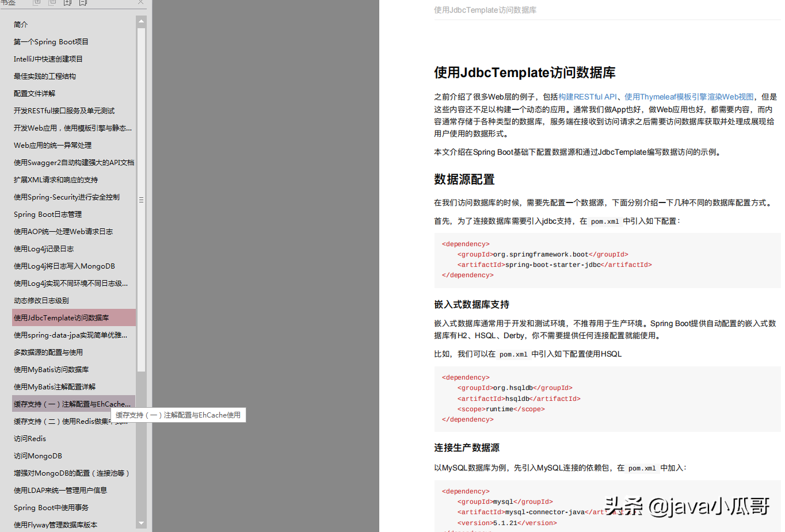The width and height of the screenshot is (785, 532).
Task: Click the sidebar scrollbar down arrow
Action: [141, 523]
